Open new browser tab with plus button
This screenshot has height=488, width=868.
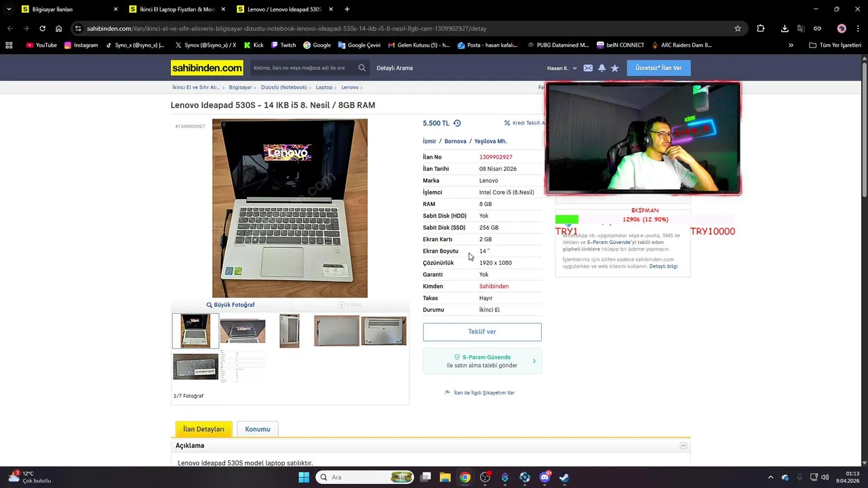click(x=347, y=9)
